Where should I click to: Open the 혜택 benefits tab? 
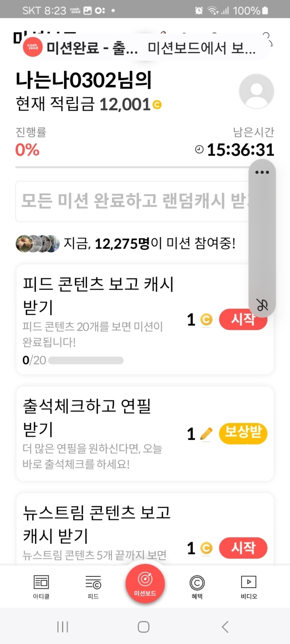click(x=197, y=586)
